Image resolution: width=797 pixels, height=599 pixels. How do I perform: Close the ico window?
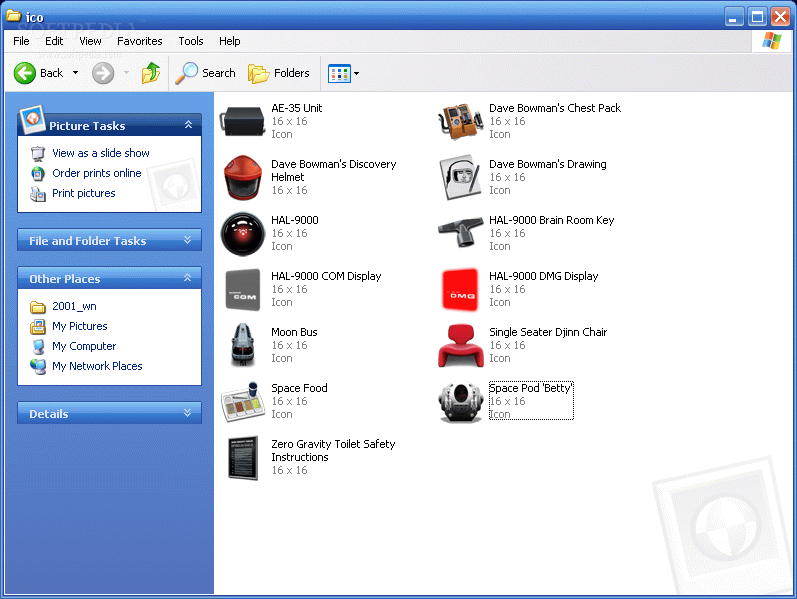tap(780, 17)
